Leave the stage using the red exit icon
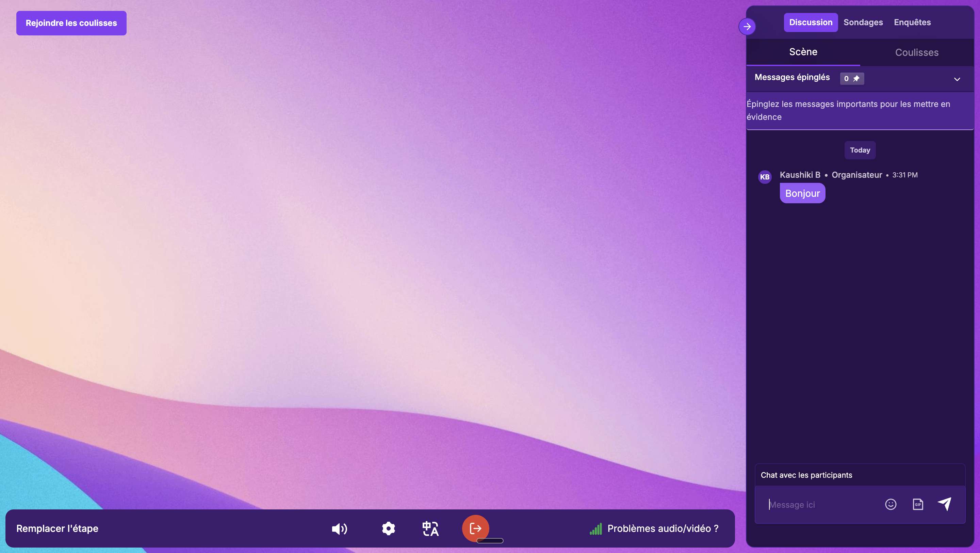Screen dimensions: 980x553 (475, 528)
